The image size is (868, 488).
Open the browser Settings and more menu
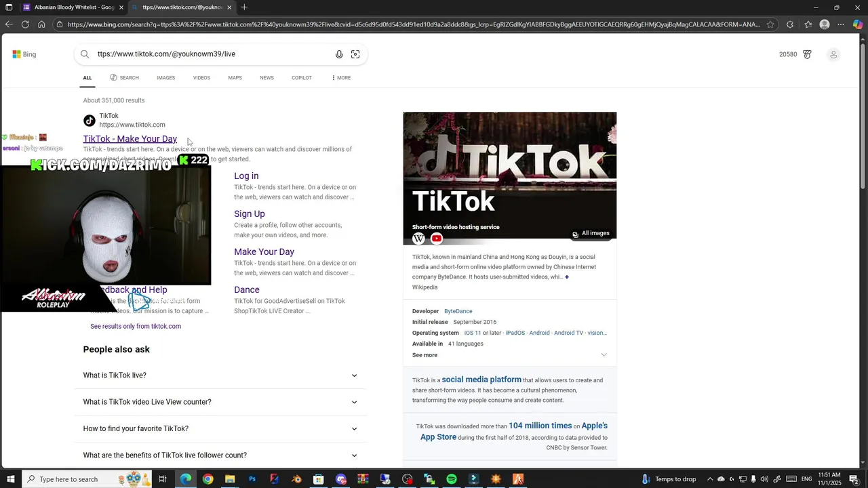click(x=841, y=24)
